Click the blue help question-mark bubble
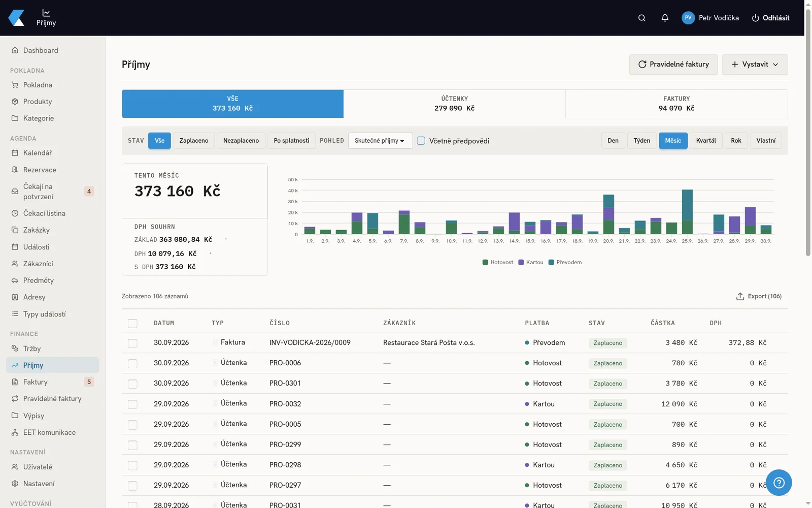Viewport: 812px width, 508px height. click(x=779, y=483)
